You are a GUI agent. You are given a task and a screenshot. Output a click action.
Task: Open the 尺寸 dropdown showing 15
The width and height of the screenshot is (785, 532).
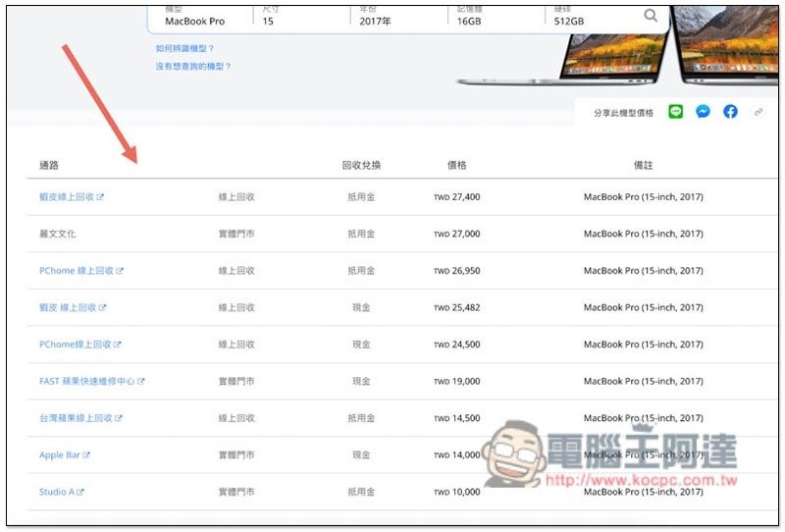point(299,20)
